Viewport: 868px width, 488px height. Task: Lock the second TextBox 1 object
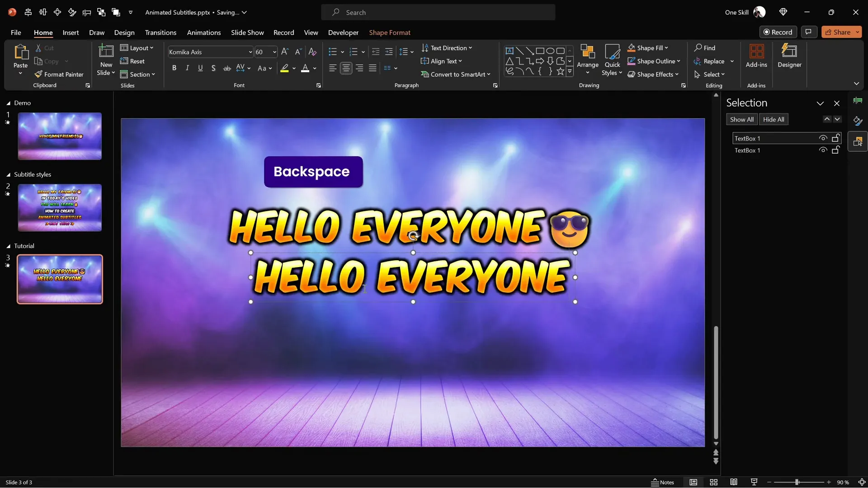(x=835, y=150)
